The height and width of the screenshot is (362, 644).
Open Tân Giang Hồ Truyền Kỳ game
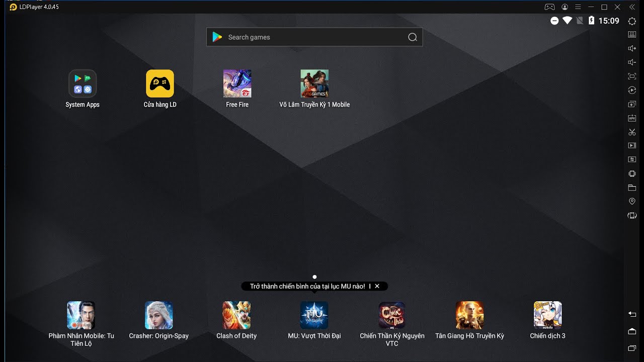(x=469, y=320)
